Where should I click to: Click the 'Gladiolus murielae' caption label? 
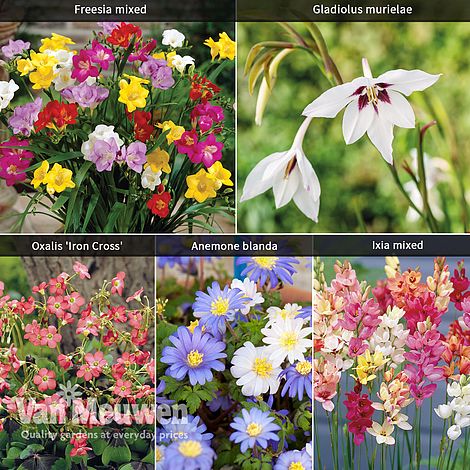pos(362,9)
